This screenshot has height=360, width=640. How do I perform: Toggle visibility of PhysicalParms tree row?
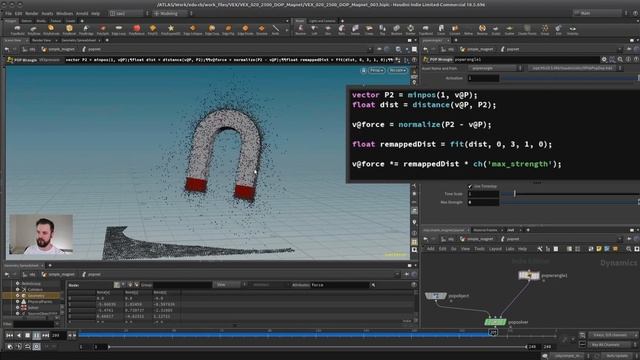pos(18,302)
